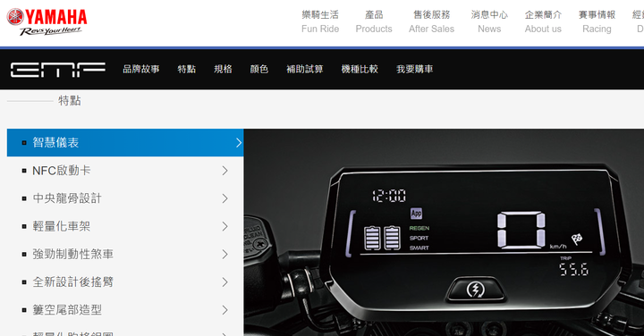Open the 補助試算 link
Viewport: 644px width, 336px height.
(305, 69)
